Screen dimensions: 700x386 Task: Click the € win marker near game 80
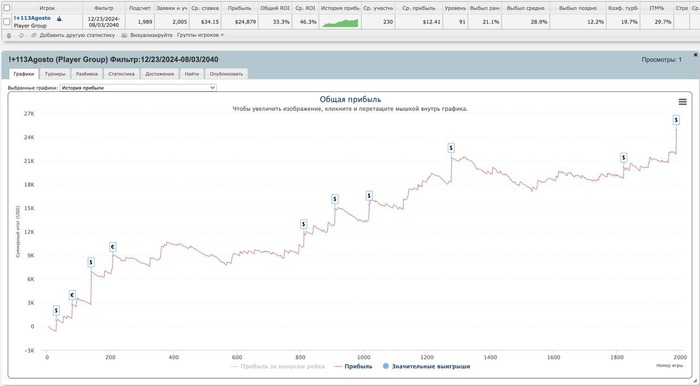coord(72,295)
